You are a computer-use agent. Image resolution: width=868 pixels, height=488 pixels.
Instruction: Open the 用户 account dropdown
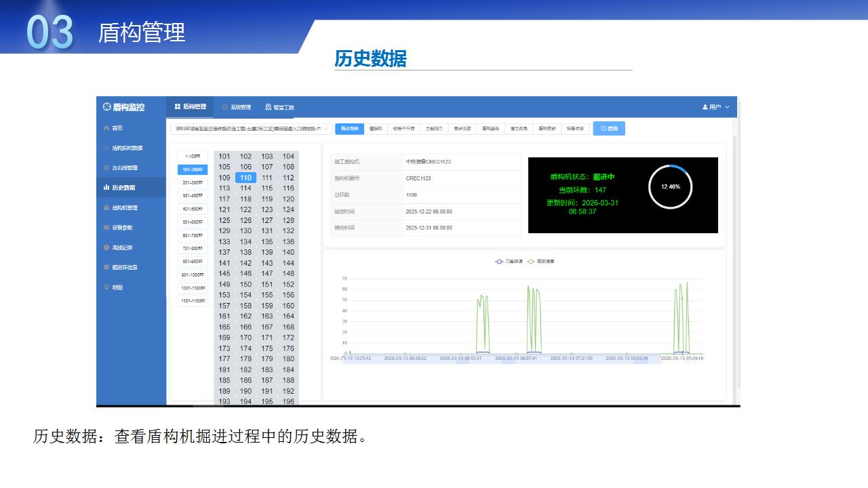click(x=716, y=107)
